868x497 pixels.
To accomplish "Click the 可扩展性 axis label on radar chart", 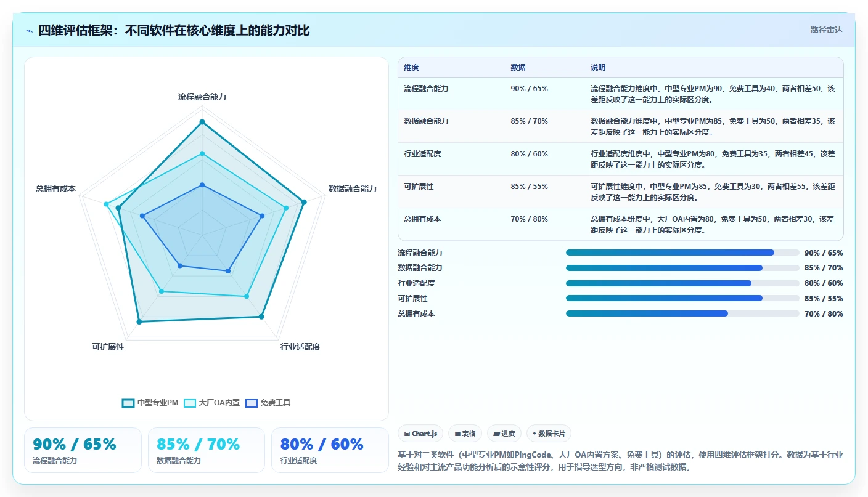I will [x=108, y=347].
